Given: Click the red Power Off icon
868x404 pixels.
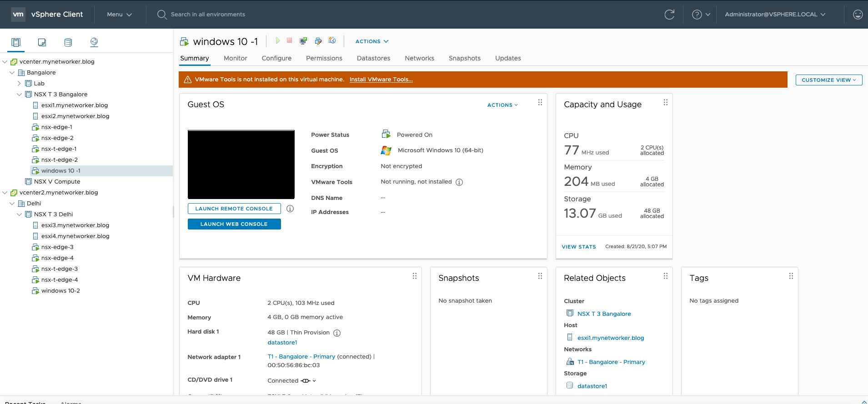Looking at the screenshot, I should [290, 41].
